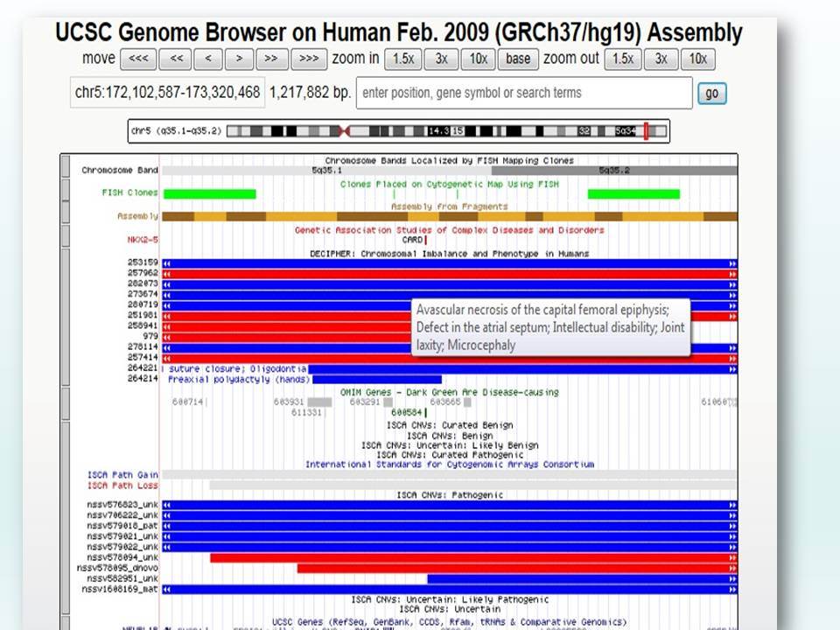Open 'Assembly from Fragments' track title
This screenshot has height=630, width=840.
[450, 206]
